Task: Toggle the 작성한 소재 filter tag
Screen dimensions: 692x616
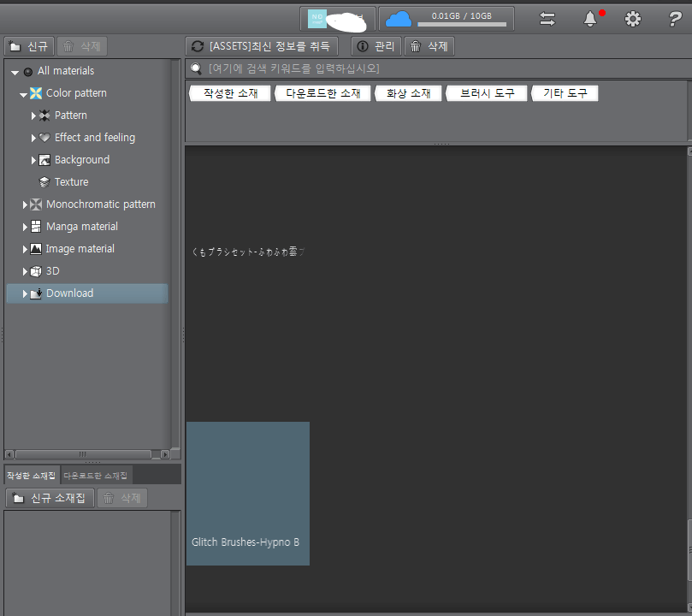Action: (230, 93)
